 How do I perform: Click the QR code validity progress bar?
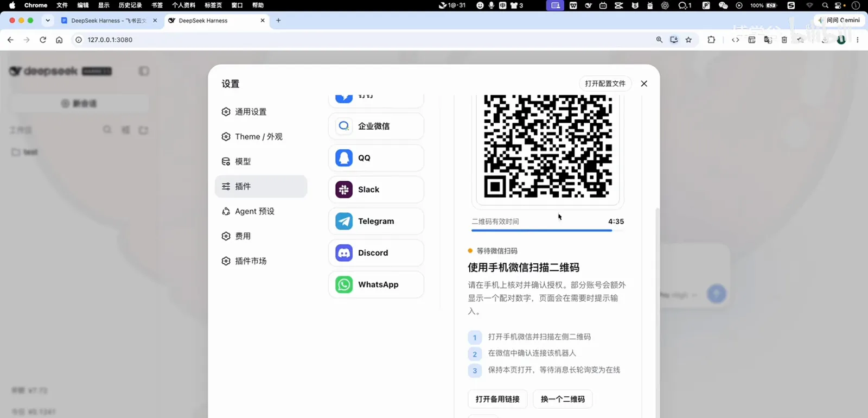click(x=548, y=231)
